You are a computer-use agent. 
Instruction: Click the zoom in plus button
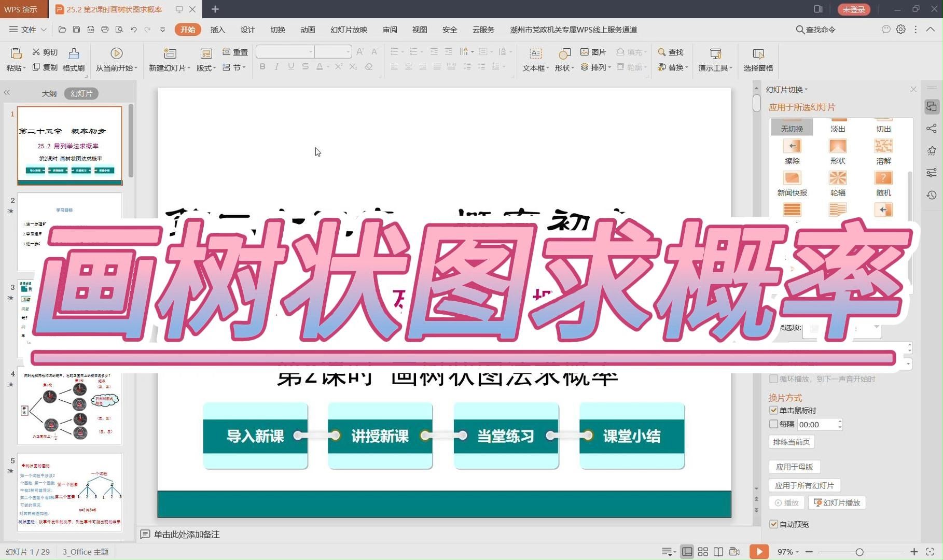tap(914, 552)
